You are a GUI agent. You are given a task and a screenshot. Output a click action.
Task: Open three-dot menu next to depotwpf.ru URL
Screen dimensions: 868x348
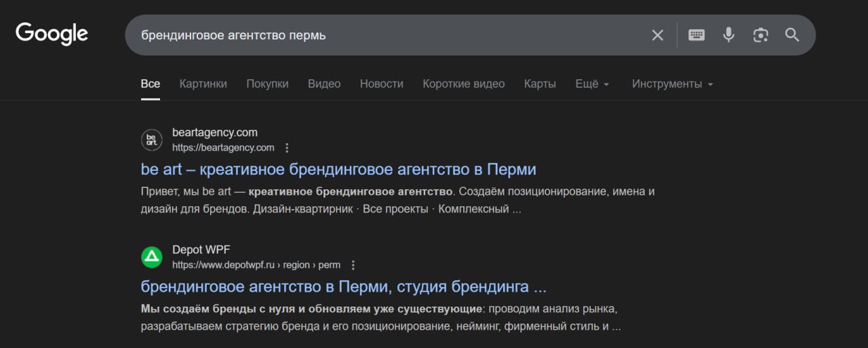353,265
